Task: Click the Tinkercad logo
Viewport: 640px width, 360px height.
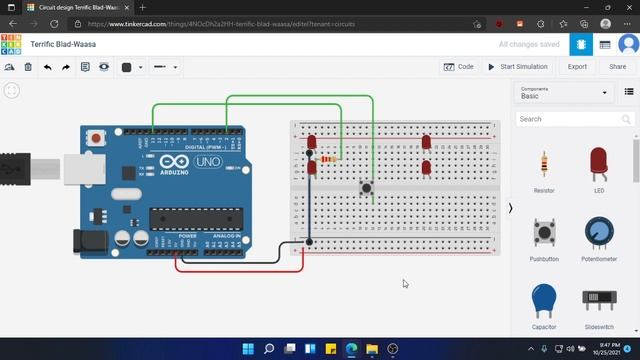Action: pyautogui.click(x=11, y=44)
